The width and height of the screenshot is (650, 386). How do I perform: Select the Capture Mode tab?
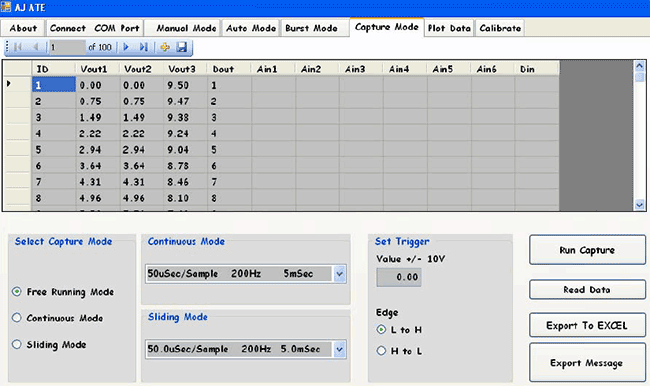(x=387, y=27)
